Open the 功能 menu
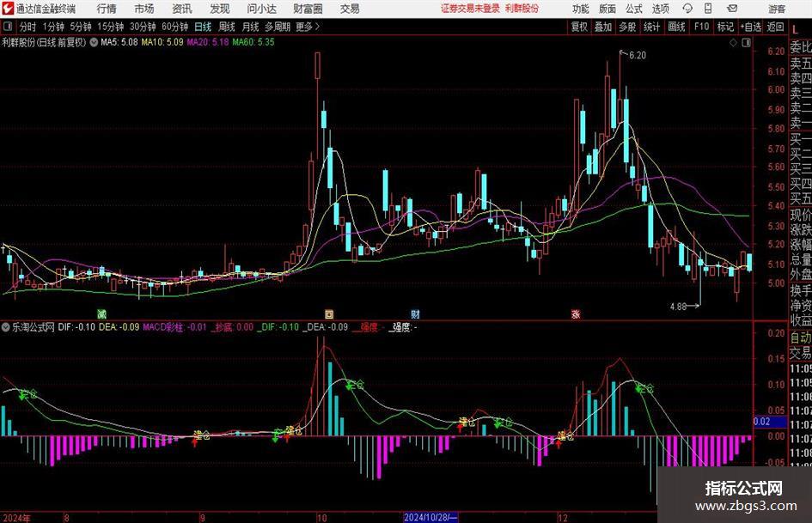The image size is (812, 523). pyautogui.click(x=581, y=9)
